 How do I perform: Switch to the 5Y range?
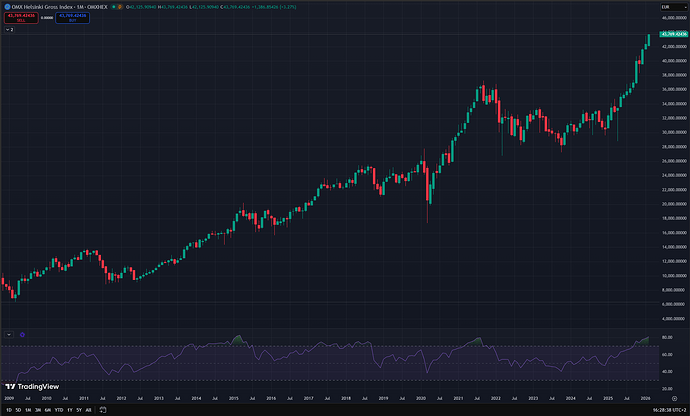pos(79,410)
